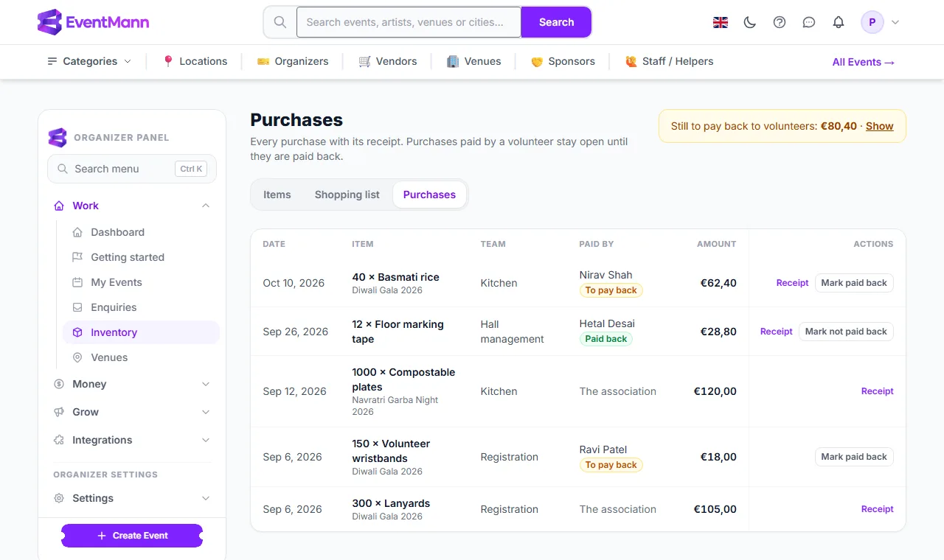This screenshot has width=944, height=560.
Task: Click the language flag icon
Action: pos(721,22)
